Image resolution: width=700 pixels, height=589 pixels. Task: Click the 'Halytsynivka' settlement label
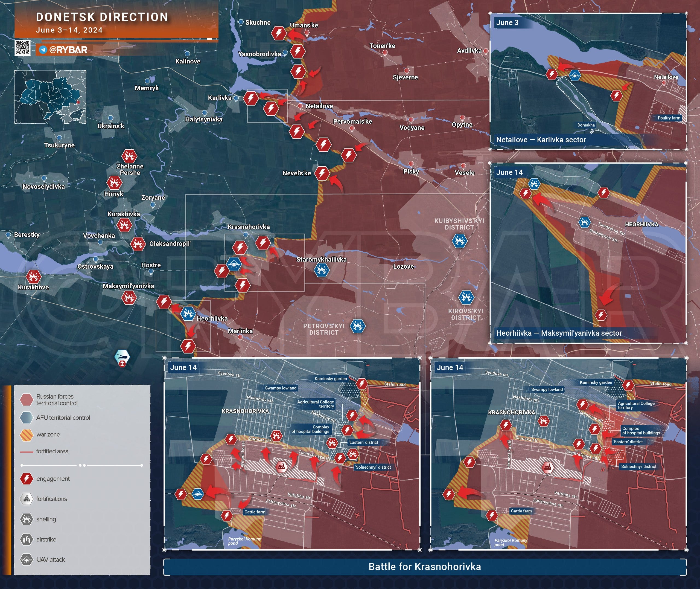click(203, 119)
